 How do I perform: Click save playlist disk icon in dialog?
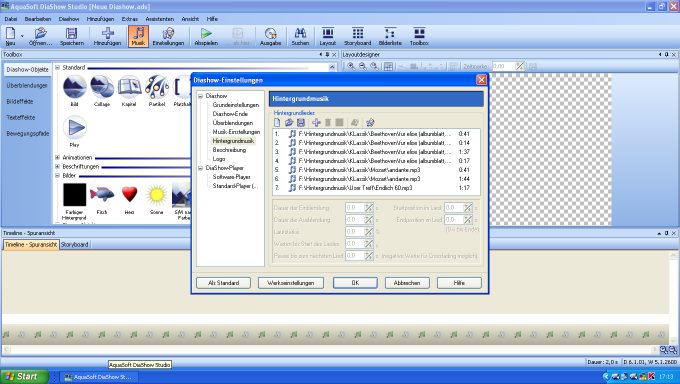(301, 123)
